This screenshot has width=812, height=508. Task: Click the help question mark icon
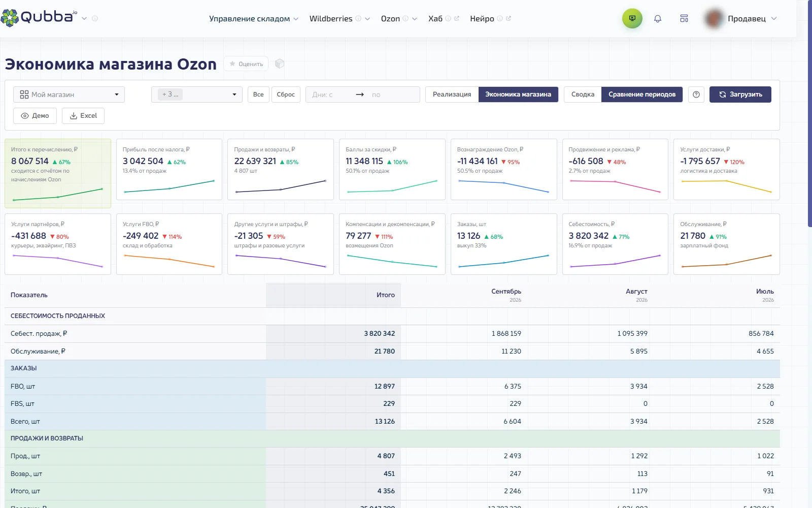pyautogui.click(x=696, y=94)
